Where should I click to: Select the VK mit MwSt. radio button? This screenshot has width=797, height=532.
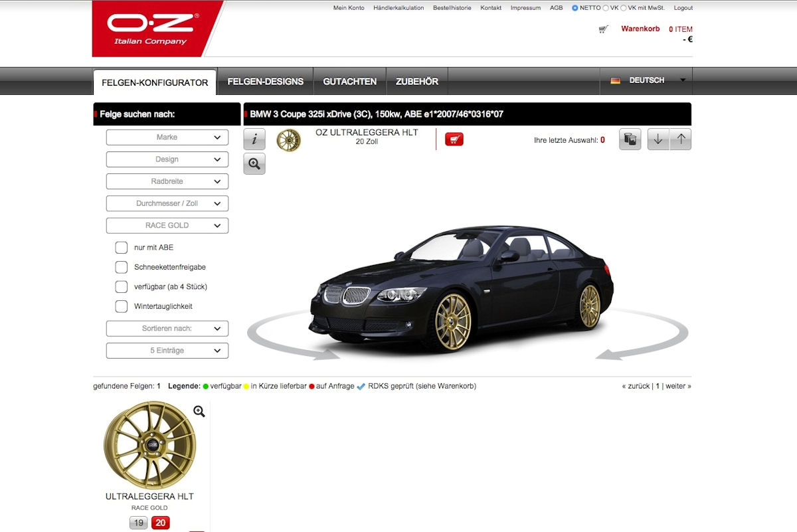pos(624,8)
